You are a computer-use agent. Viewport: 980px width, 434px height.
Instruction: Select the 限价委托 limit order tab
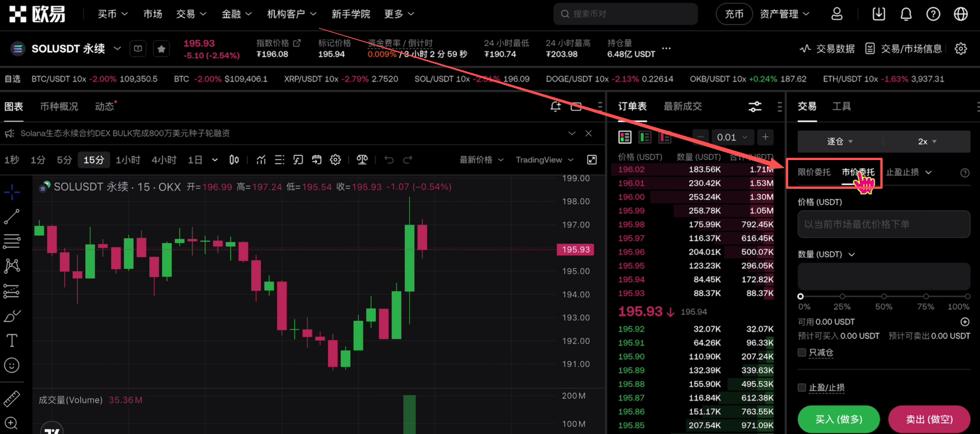coord(814,172)
